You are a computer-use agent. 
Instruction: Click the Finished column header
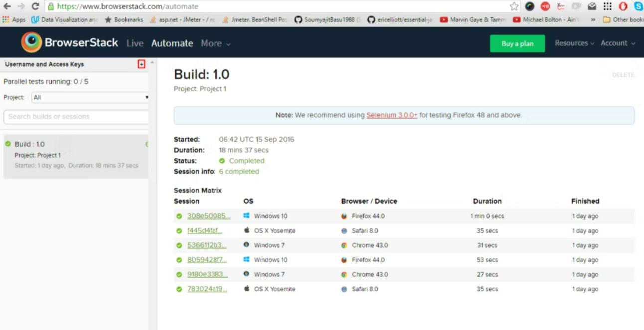[x=585, y=201]
